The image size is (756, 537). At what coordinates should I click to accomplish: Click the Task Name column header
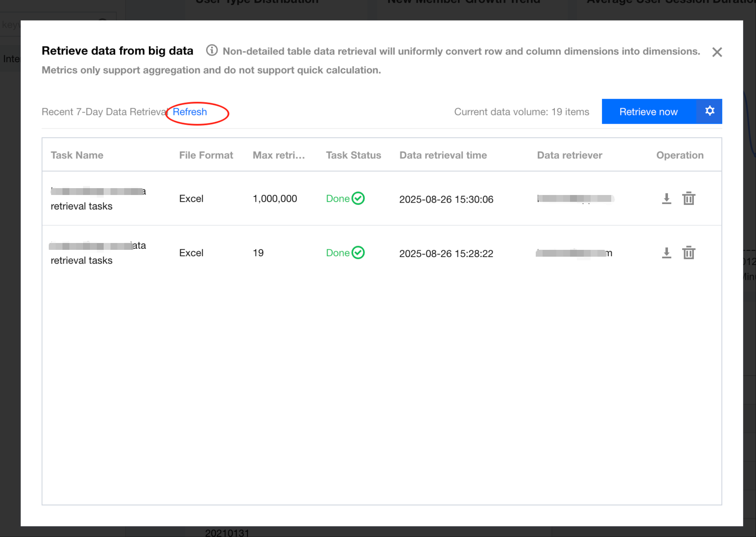click(x=77, y=155)
